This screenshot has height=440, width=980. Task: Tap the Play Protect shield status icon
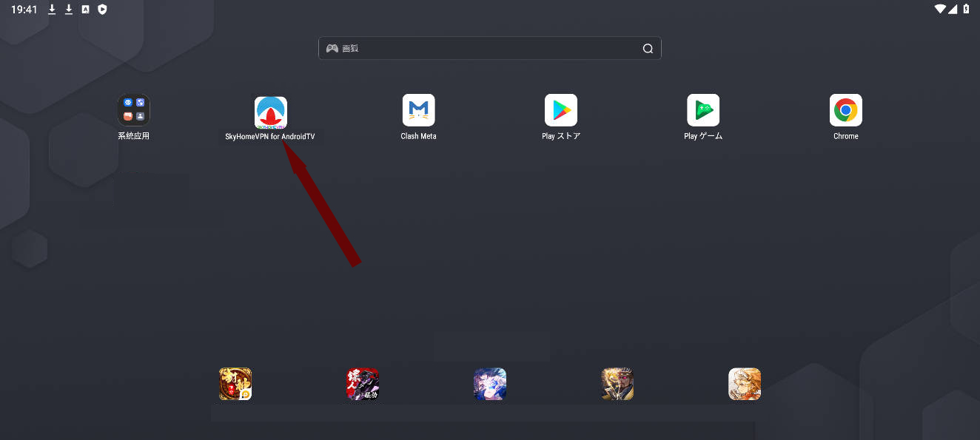(x=103, y=10)
